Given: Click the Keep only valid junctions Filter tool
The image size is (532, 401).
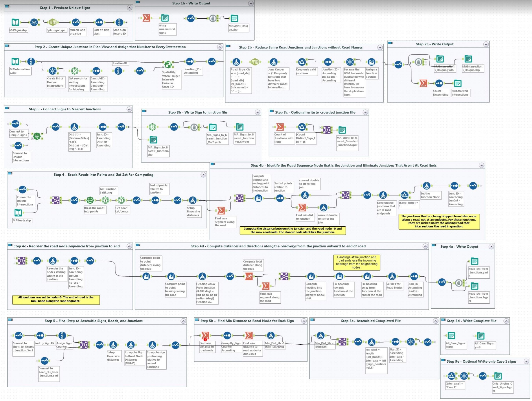Looking at the screenshot, I should pyautogui.click(x=302, y=62).
